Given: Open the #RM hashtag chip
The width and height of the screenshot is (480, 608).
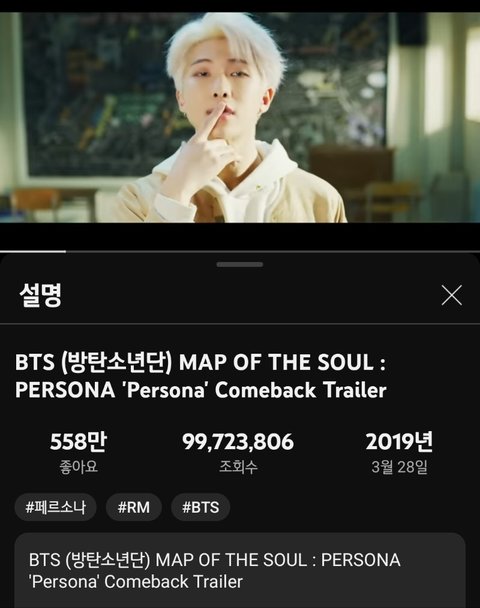Looking at the screenshot, I should coord(134,507).
